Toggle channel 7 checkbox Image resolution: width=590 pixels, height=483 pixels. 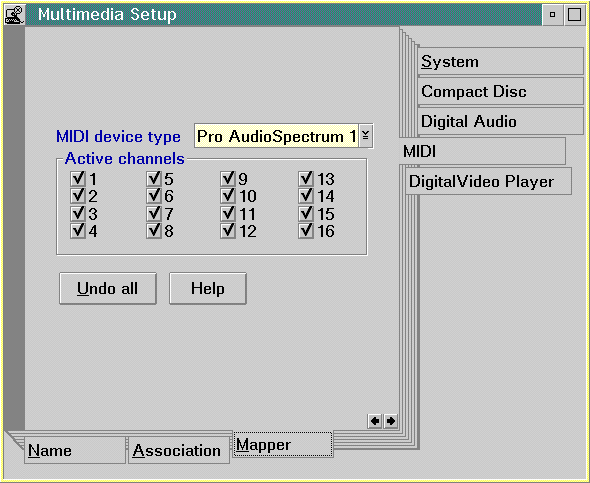pyautogui.click(x=154, y=214)
